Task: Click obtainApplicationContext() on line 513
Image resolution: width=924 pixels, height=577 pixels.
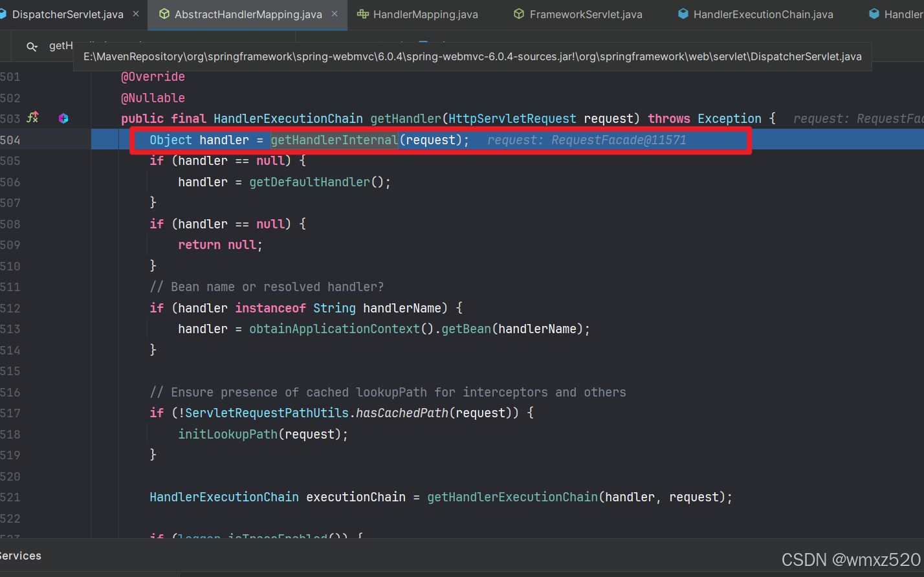Action: click(341, 329)
